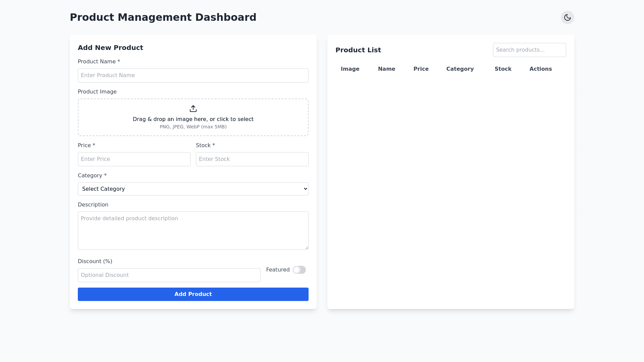Focus the Product Name input field
The width and height of the screenshot is (644, 362).
pyautogui.click(x=193, y=75)
